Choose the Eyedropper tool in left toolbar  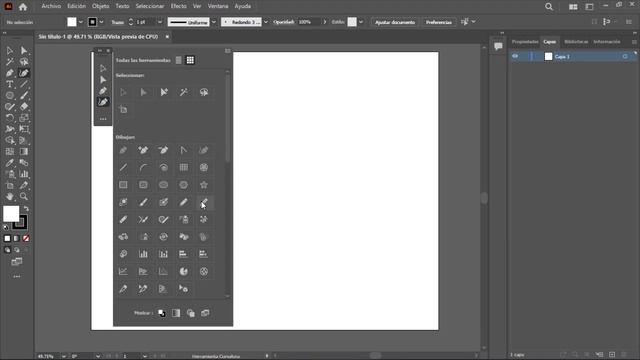coord(9,163)
